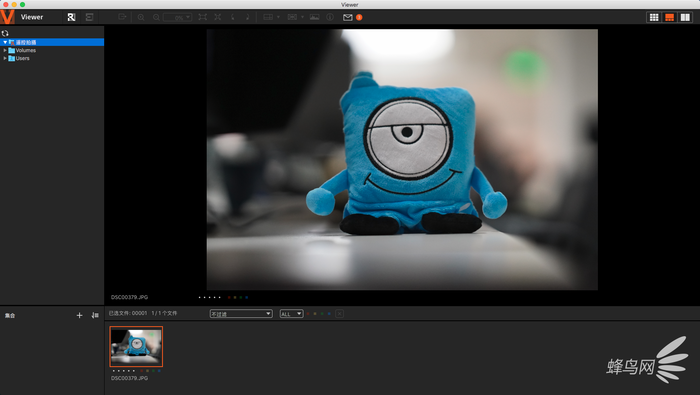Add a new collection with plus button

[x=79, y=315]
